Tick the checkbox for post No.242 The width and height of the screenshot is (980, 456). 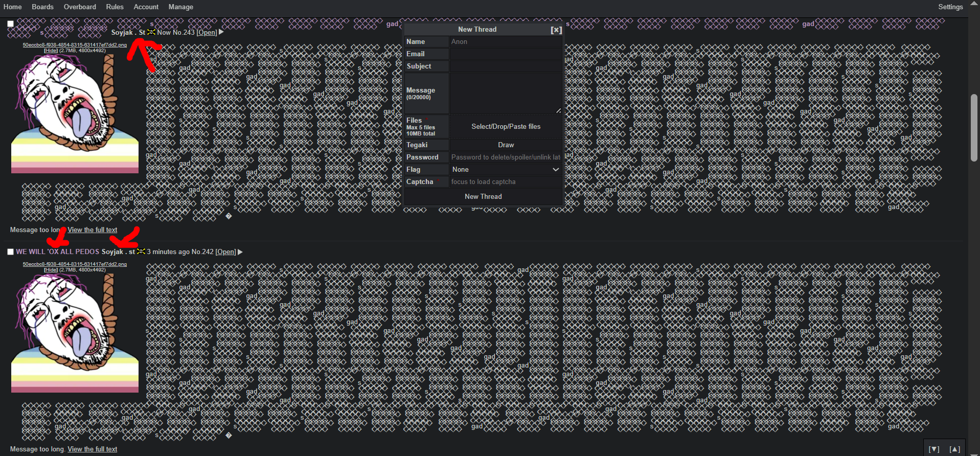(10, 252)
